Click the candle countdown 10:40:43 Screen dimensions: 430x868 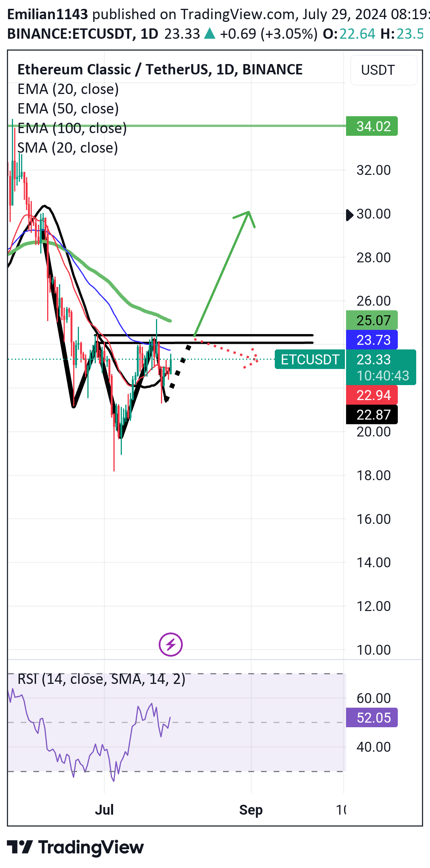click(x=383, y=376)
